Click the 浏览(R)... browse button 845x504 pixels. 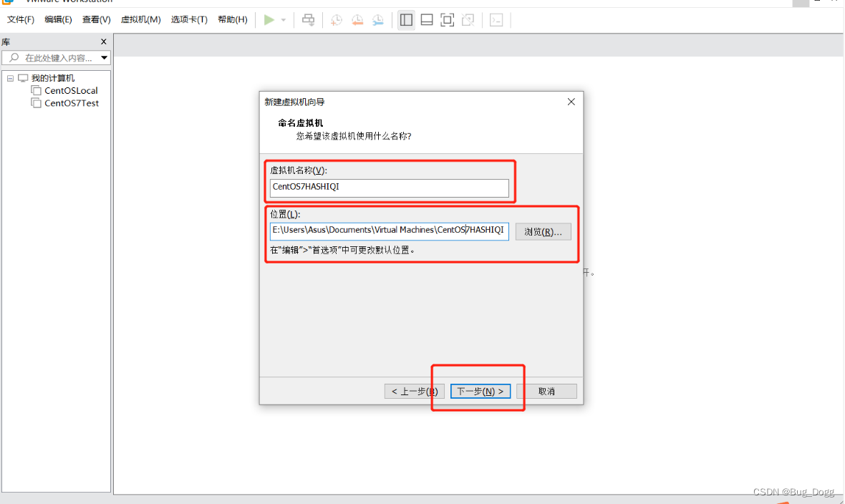click(x=544, y=232)
